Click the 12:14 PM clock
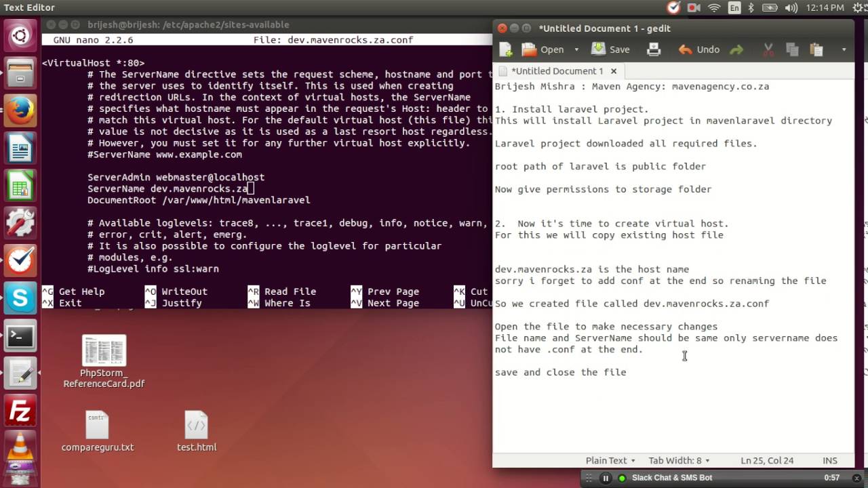This screenshot has height=488, width=868. click(x=826, y=7)
